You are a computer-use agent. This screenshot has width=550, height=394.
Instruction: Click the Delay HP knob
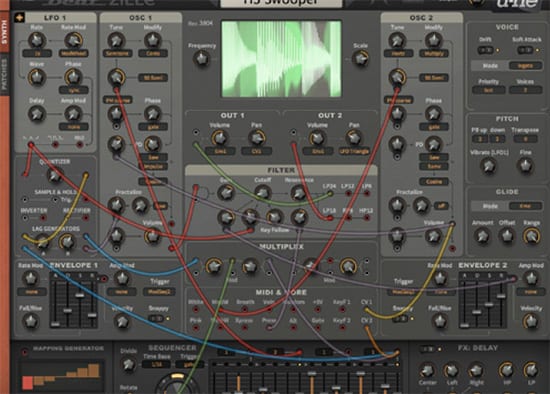(506, 370)
